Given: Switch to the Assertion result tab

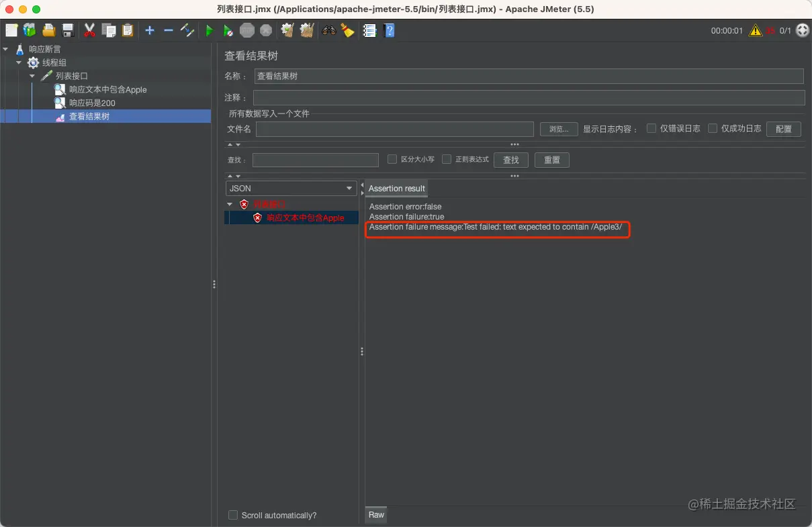Looking at the screenshot, I should pyautogui.click(x=396, y=189).
